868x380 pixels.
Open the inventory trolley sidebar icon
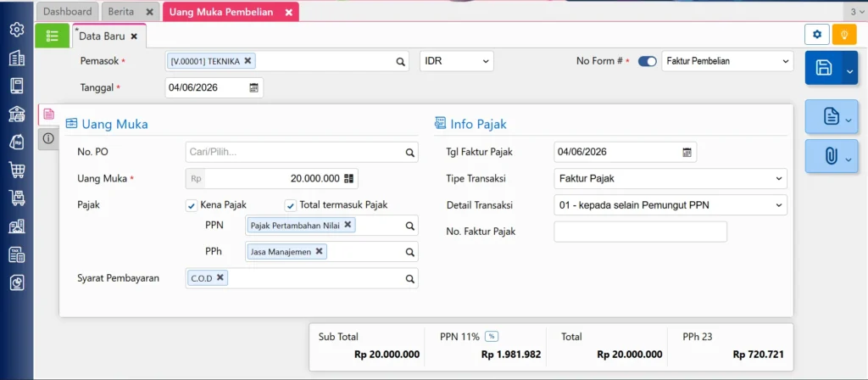[x=17, y=198]
